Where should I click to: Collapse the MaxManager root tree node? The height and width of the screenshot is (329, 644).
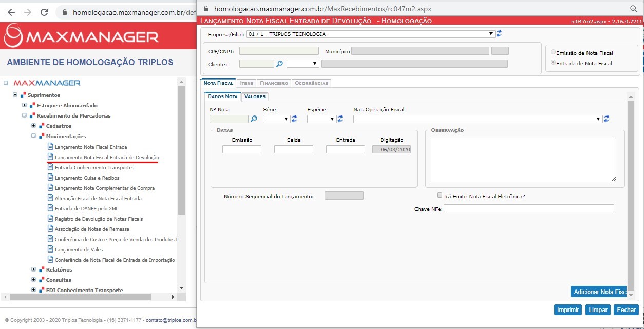pyautogui.click(x=6, y=83)
